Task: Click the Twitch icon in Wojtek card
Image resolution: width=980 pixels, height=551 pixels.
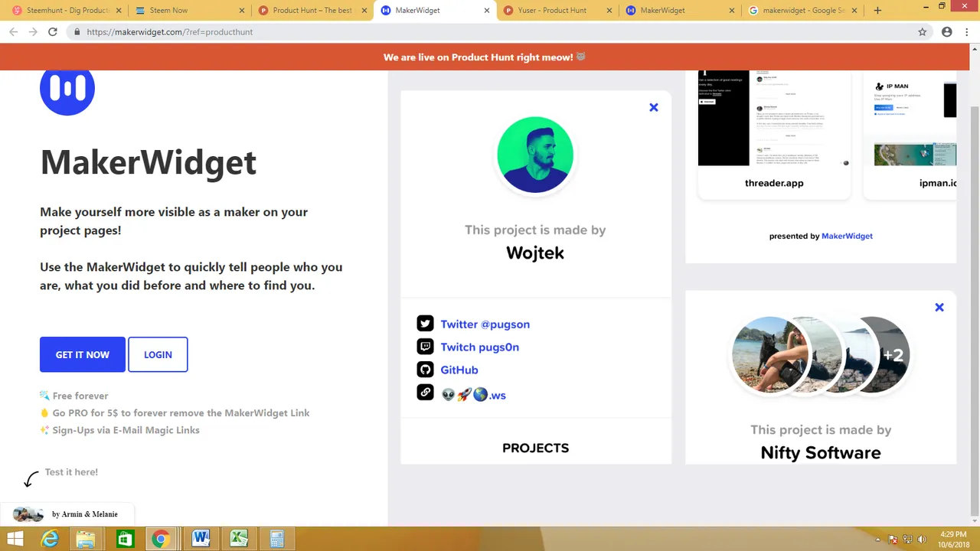Action: coord(425,347)
